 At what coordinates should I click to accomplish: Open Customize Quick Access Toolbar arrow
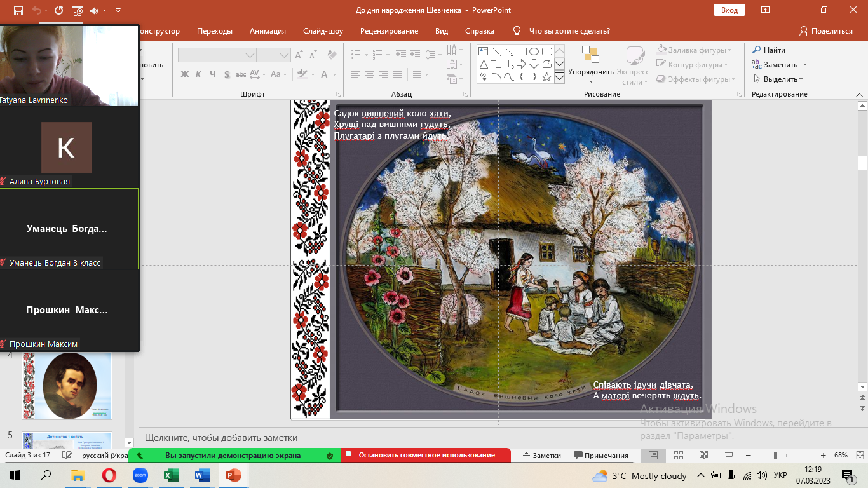[118, 11]
